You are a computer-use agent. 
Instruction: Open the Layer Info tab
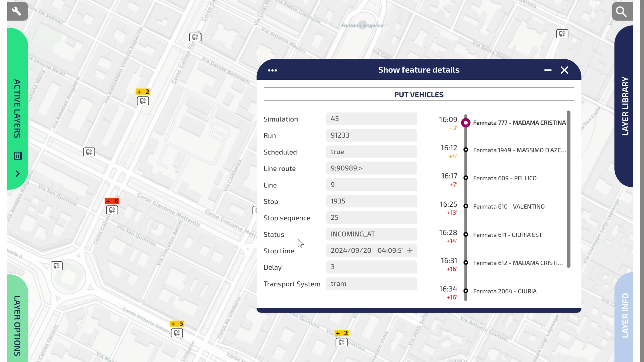pos(625,315)
